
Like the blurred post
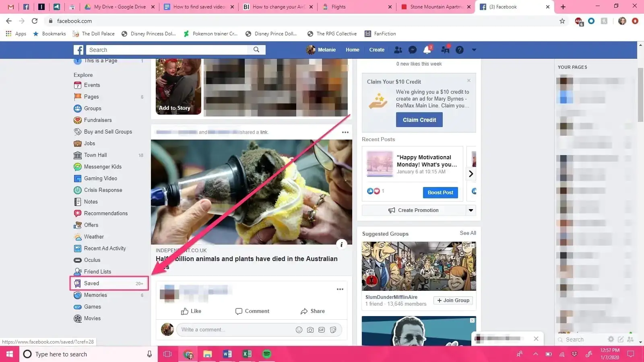[x=192, y=311]
